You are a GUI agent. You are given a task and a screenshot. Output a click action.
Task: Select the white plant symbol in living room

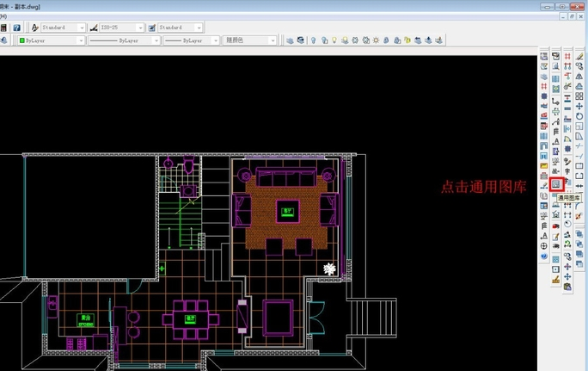pos(329,269)
